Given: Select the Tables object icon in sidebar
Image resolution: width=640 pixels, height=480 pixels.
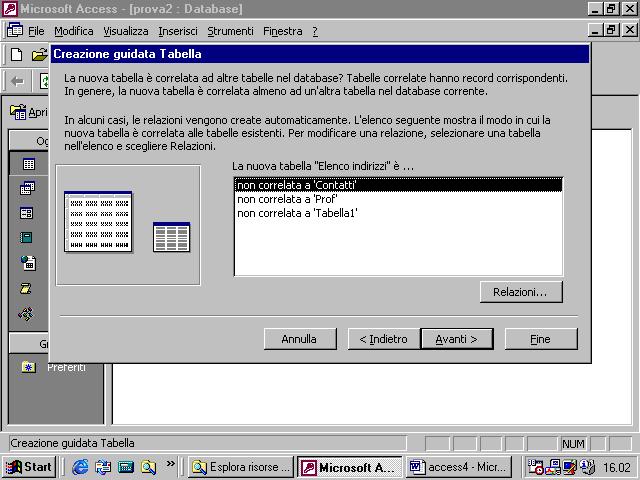Looking at the screenshot, I should click(29, 164).
